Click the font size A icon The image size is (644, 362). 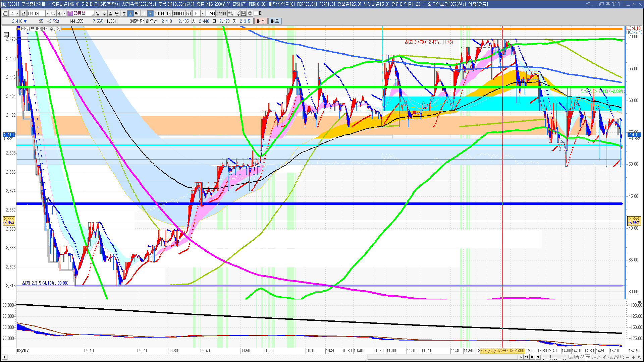[639, 357]
